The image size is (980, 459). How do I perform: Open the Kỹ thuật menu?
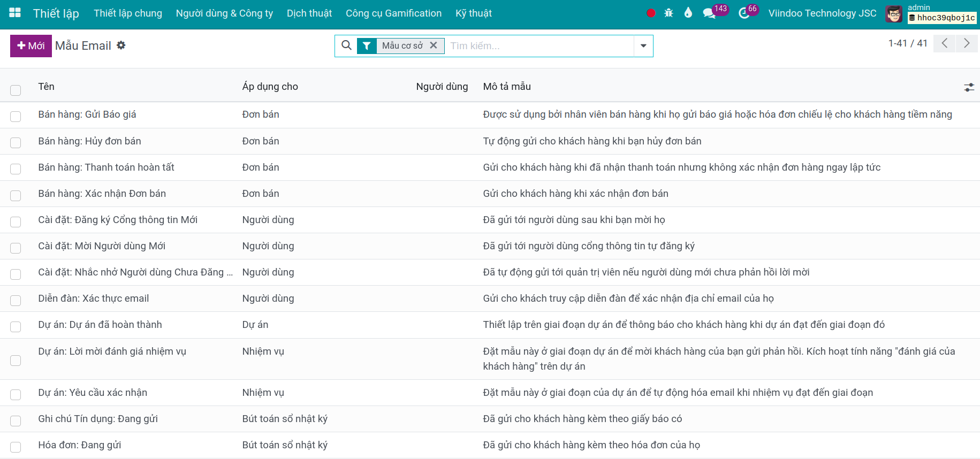pyautogui.click(x=474, y=13)
